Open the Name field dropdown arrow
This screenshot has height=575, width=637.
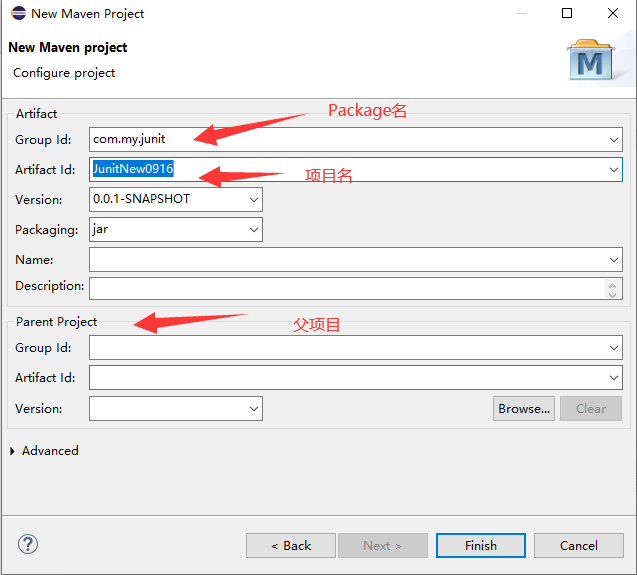pos(613,260)
